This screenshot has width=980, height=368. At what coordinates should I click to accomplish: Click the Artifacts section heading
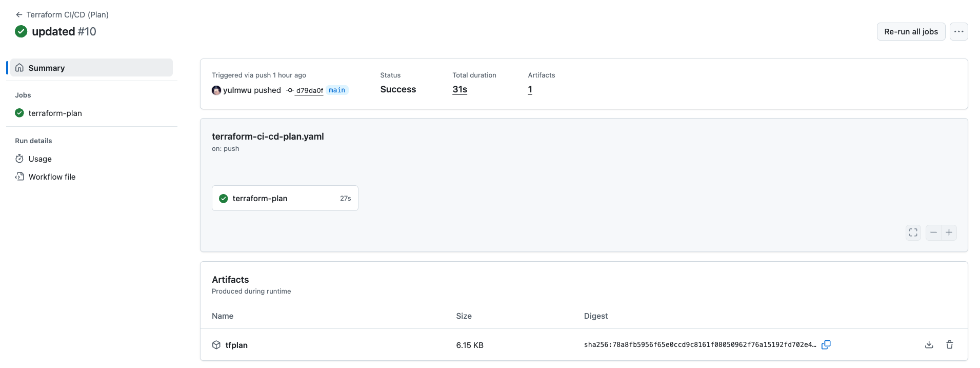(x=230, y=280)
